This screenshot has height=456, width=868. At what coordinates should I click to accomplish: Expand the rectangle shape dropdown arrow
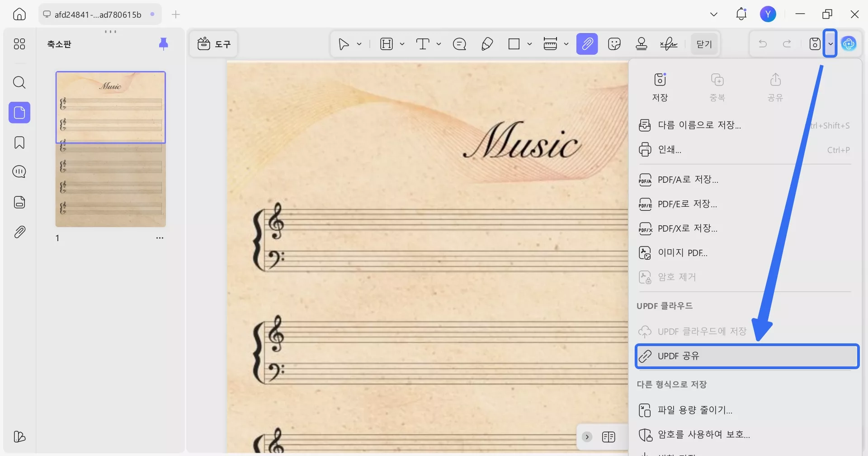(x=529, y=44)
